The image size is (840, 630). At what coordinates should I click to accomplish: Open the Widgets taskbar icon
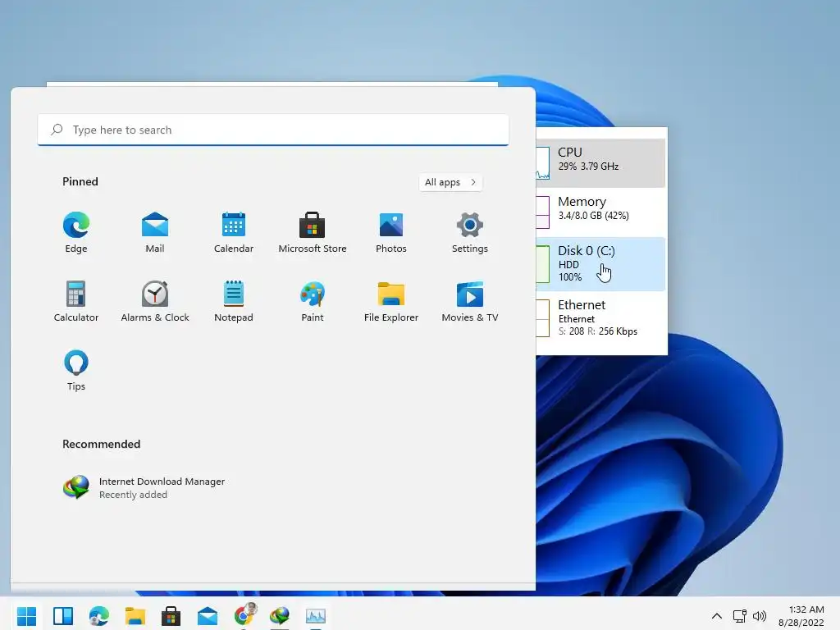pos(62,616)
